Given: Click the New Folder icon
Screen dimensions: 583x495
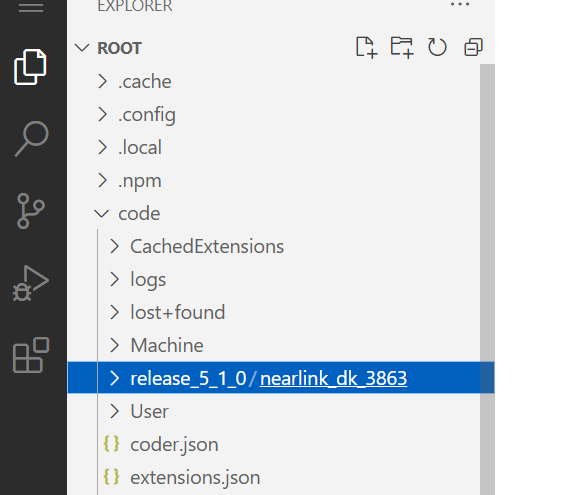Looking at the screenshot, I should point(402,47).
